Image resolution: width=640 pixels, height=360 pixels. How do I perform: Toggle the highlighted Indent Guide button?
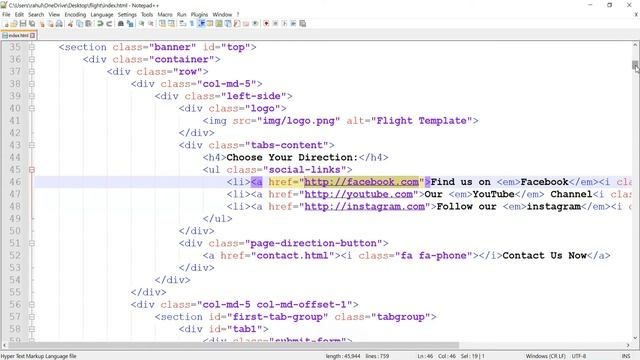point(201,24)
